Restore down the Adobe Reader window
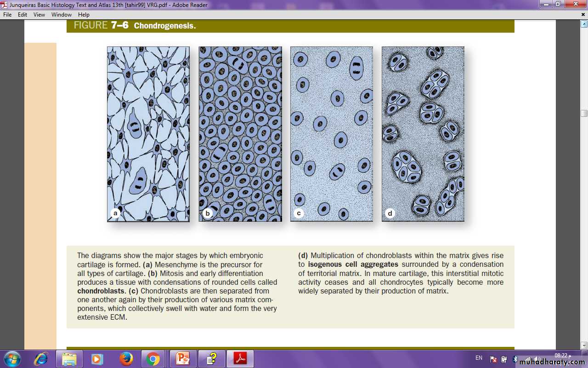 click(558, 4)
